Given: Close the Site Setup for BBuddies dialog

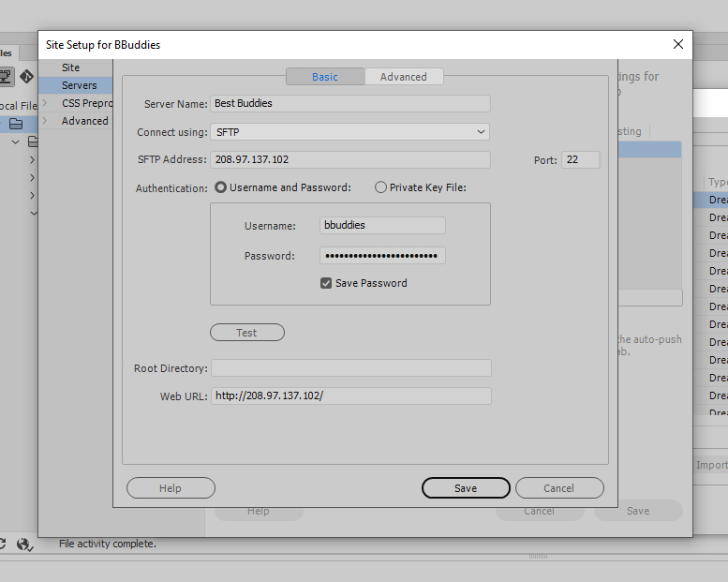Looking at the screenshot, I should [x=678, y=44].
